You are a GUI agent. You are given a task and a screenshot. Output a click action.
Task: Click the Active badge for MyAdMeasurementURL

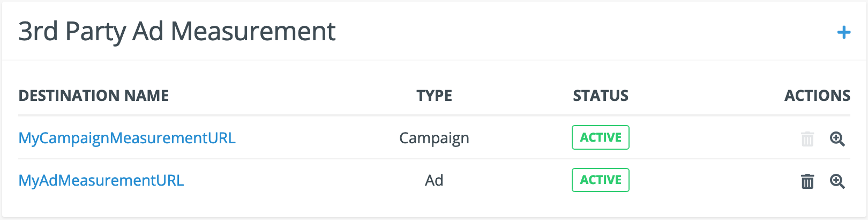(x=601, y=180)
